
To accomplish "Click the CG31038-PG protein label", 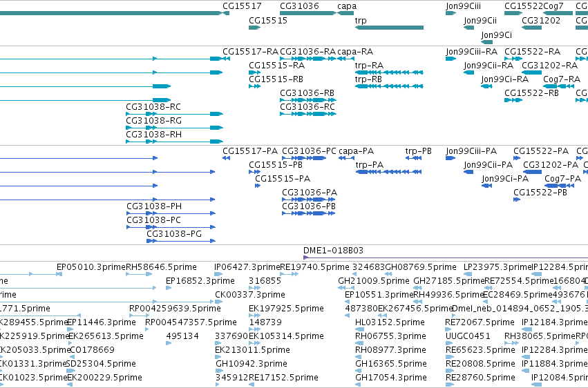I will 174,235.
